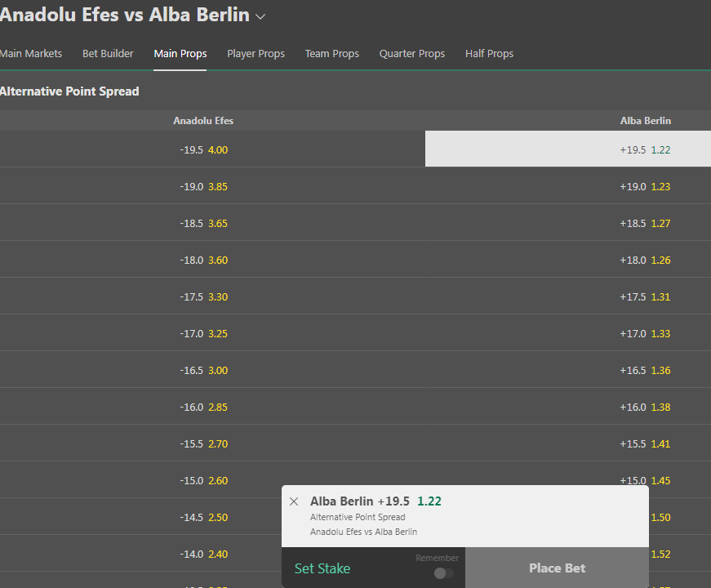Click the Place Bet button
This screenshot has height=588, width=711.
click(557, 568)
